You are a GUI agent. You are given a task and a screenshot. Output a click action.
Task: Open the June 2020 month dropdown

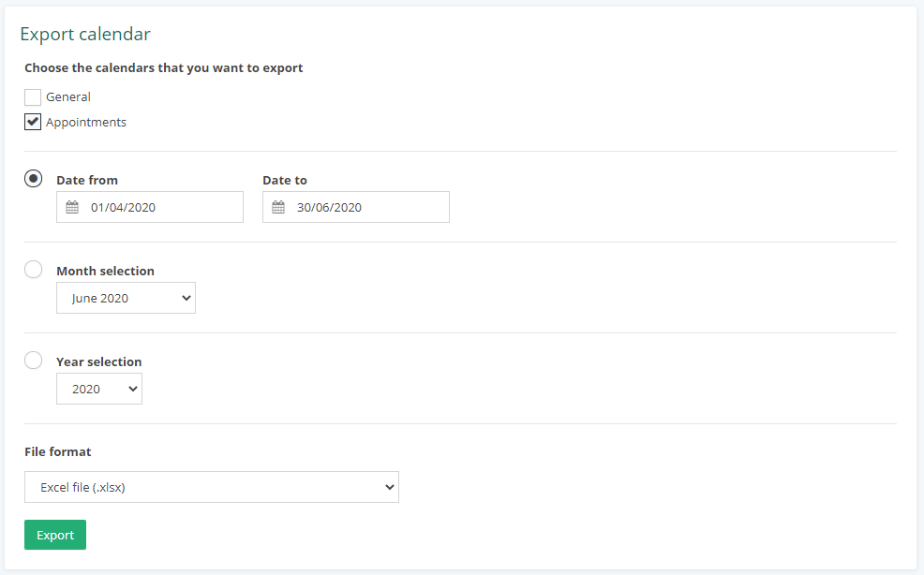tap(127, 298)
